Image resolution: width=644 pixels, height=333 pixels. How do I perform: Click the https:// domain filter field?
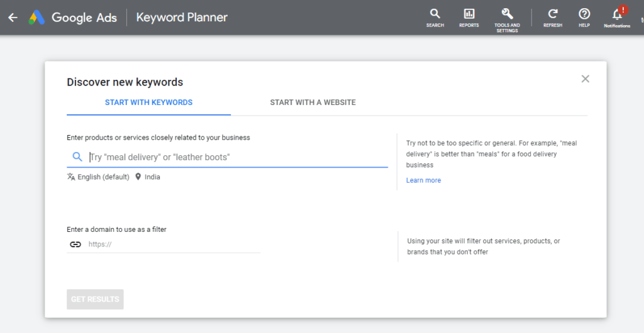[173, 244]
